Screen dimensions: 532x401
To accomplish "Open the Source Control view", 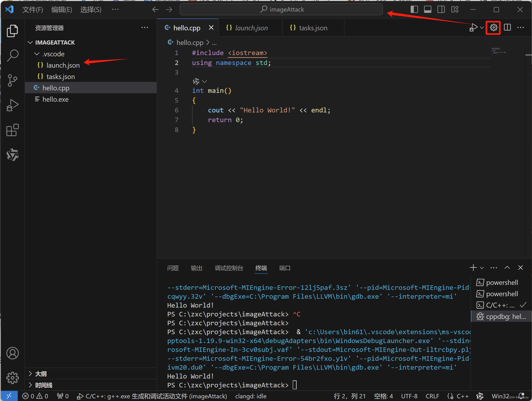I will (12, 80).
